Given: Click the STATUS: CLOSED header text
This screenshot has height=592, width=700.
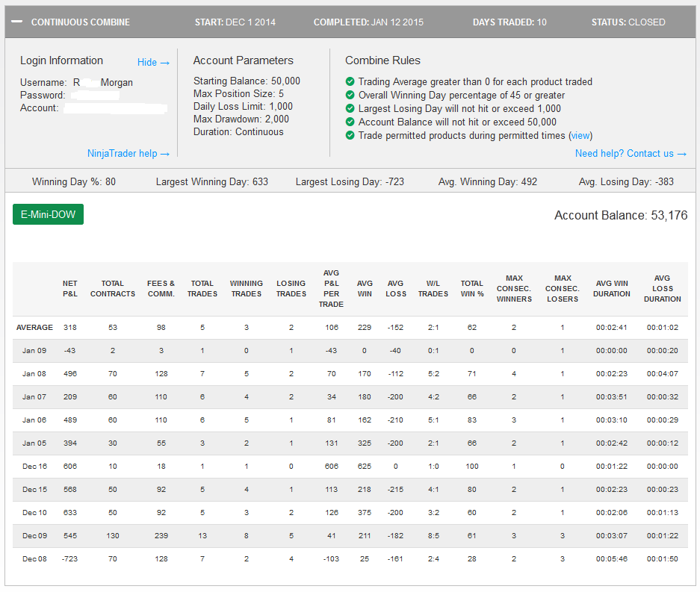Looking at the screenshot, I should (x=628, y=22).
